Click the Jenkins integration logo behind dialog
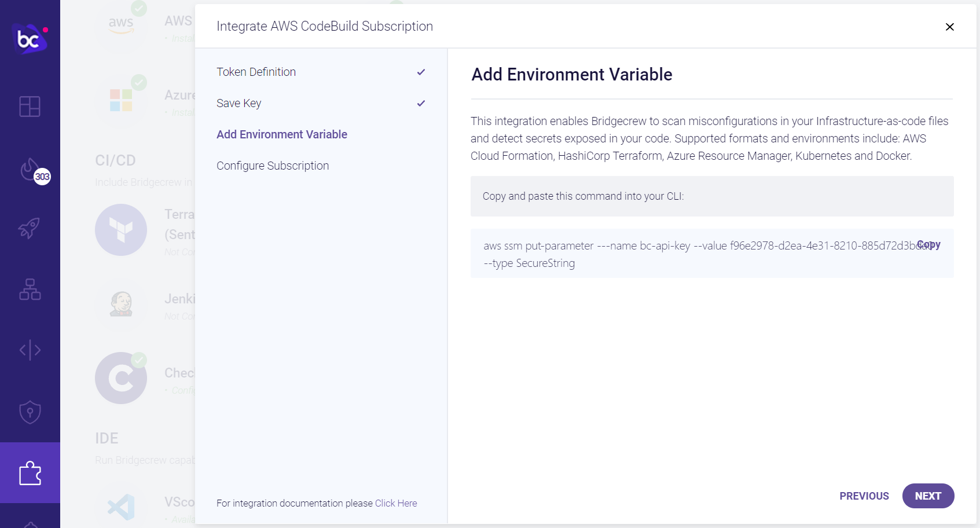 click(x=121, y=304)
